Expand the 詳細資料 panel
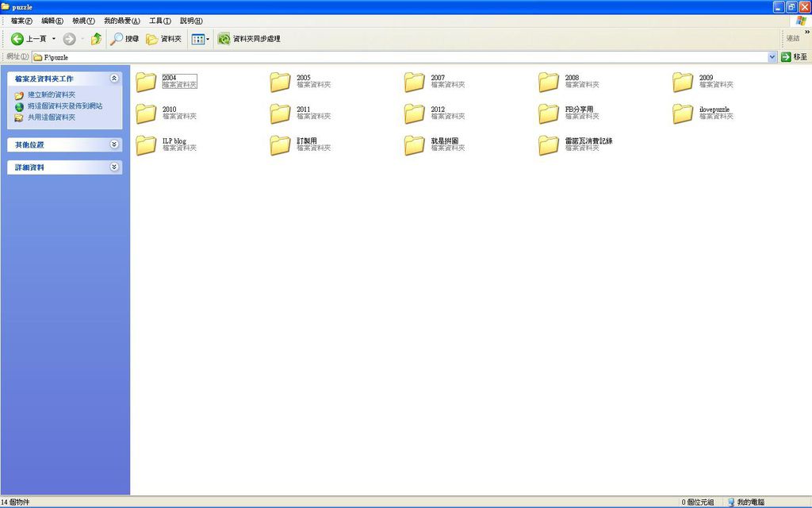Image resolution: width=812 pixels, height=508 pixels. click(114, 167)
